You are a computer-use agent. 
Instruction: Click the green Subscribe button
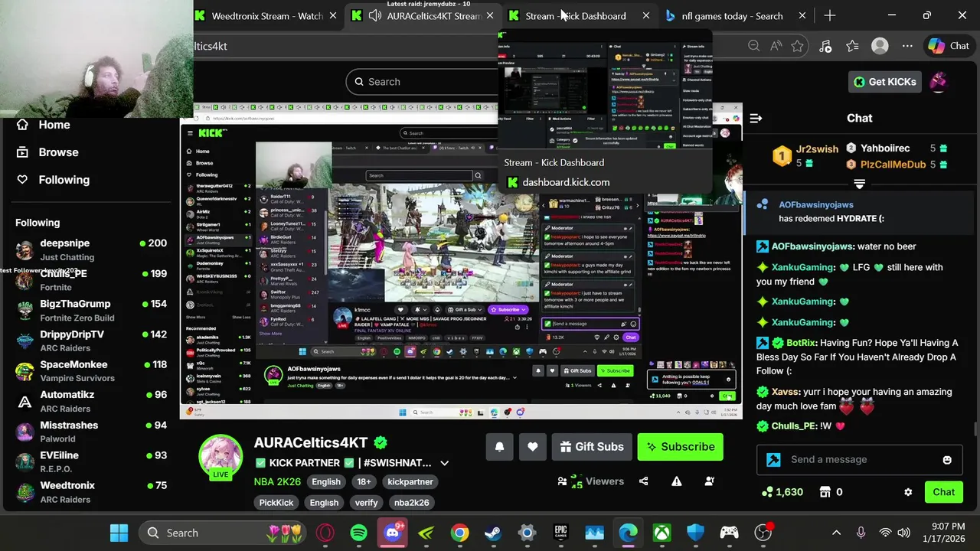(680, 447)
